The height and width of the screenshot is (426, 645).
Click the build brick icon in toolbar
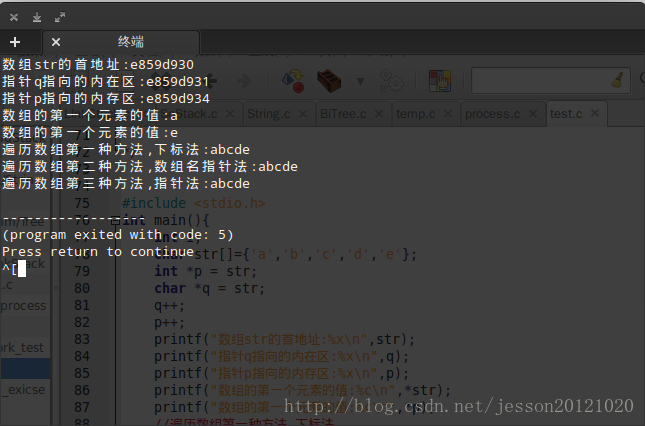point(329,81)
